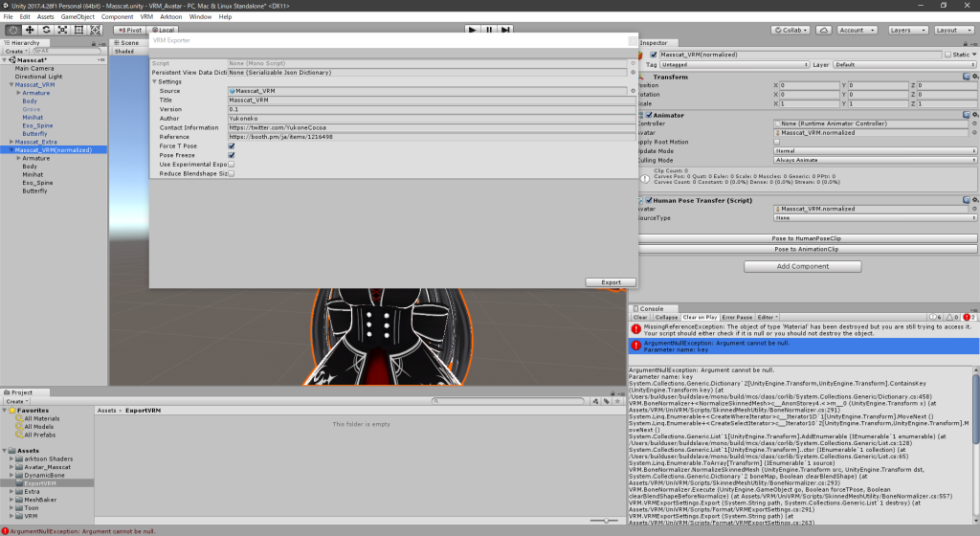Save project search star icon

[617, 401]
